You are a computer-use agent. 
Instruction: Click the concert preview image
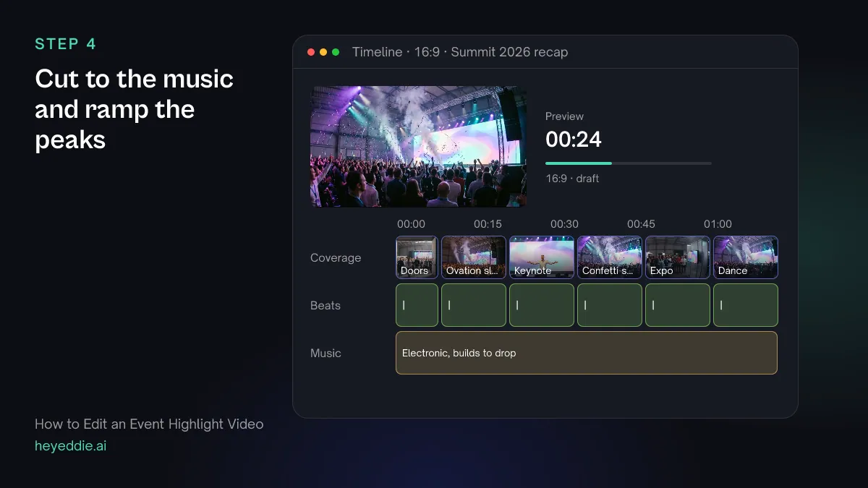click(x=419, y=147)
